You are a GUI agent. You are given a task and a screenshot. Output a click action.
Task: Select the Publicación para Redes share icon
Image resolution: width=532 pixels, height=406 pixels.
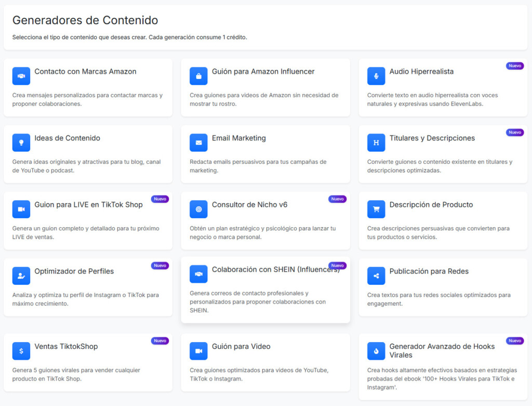[x=376, y=276]
